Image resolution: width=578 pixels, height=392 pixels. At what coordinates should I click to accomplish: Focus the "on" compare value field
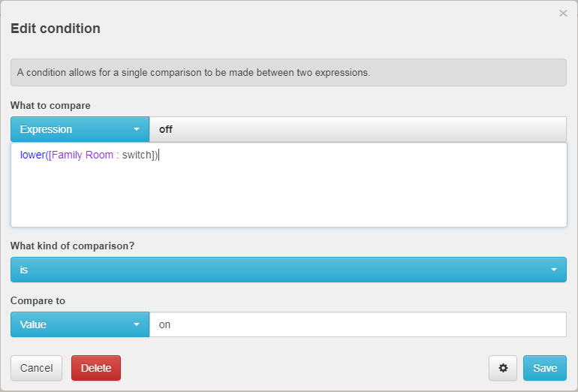coord(357,324)
